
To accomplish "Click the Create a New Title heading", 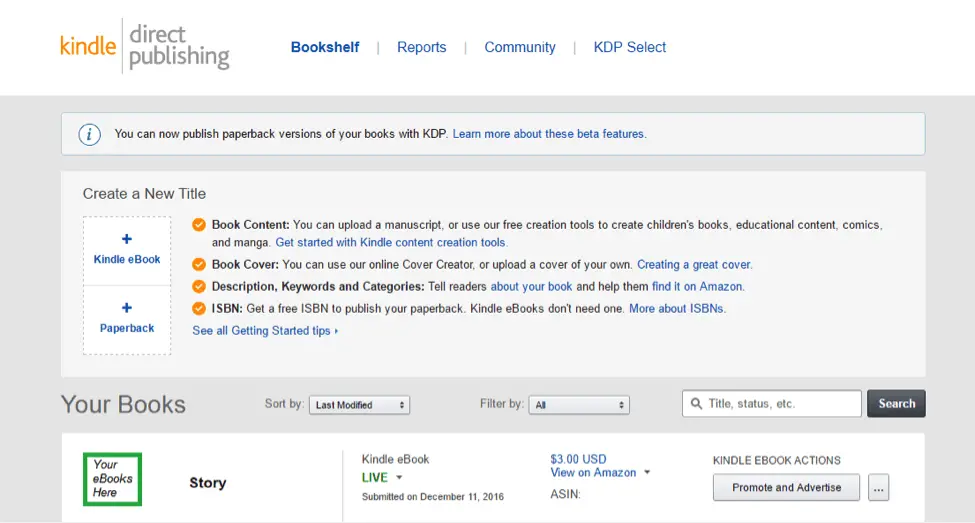I will tap(144, 194).
